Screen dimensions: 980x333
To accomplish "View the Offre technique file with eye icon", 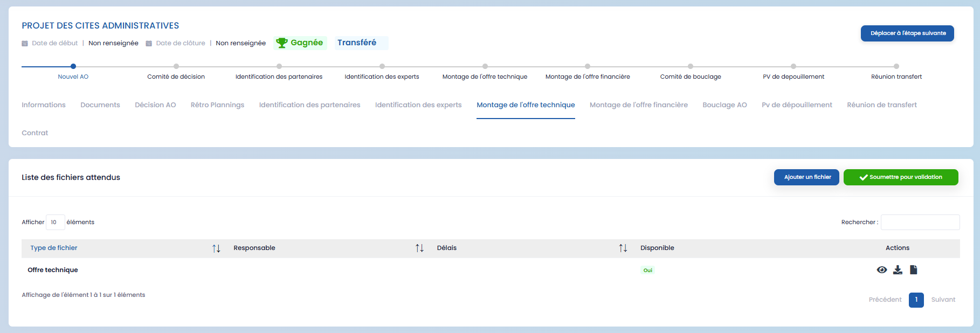I will pyautogui.click(x=881, y=270).
